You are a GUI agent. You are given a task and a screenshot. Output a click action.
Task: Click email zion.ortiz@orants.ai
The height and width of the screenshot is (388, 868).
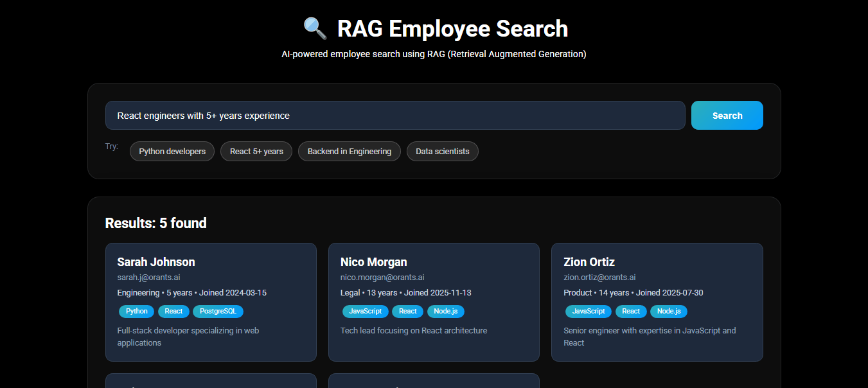coord(599,278)
